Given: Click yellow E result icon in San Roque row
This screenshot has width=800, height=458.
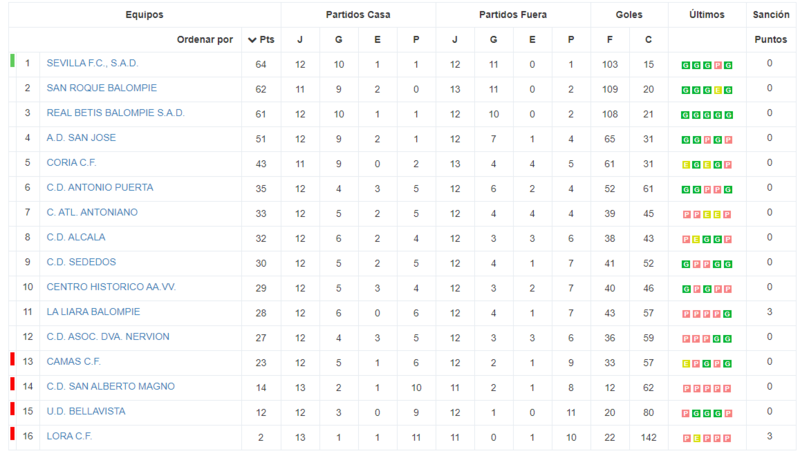Looking at the screenshot, I should click(x=717, y=90).
